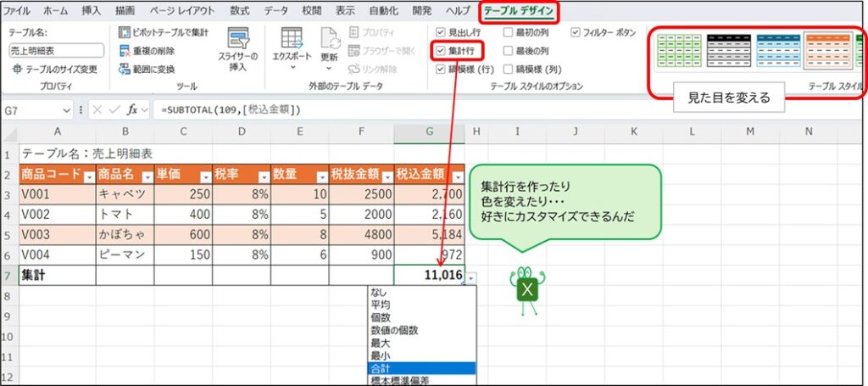Switch to the 自動化 tab
The height and width of the screenshot is (386, 868).
pos(386,10)
